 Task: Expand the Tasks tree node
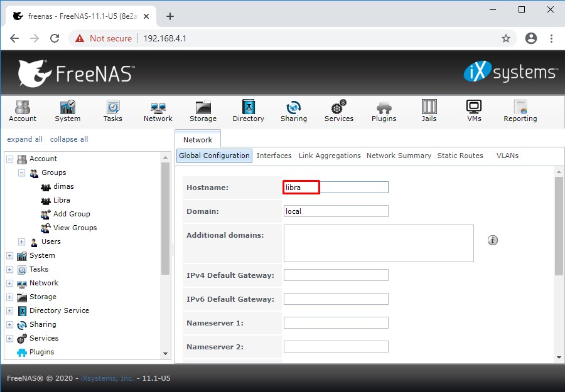click(x=9, y=269)
